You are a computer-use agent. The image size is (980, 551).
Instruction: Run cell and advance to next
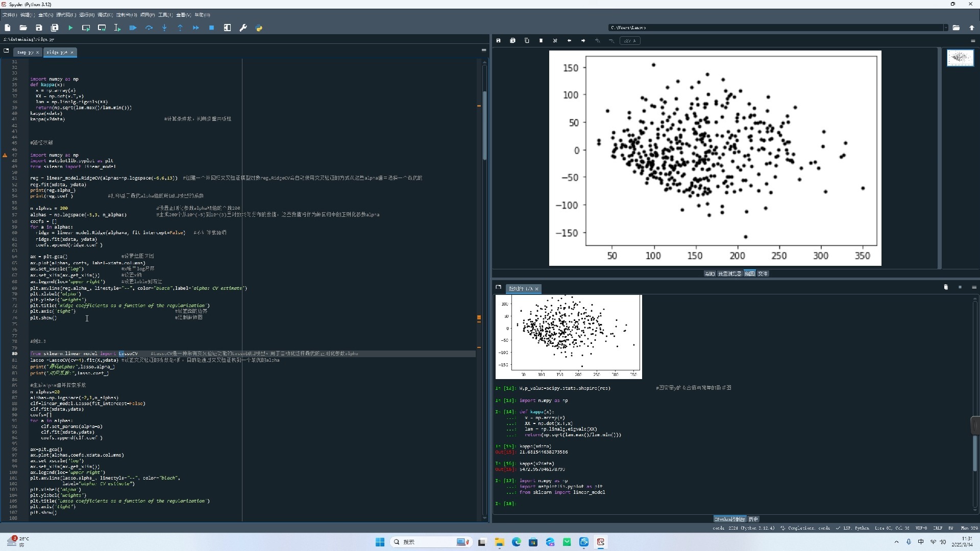click(x=102, y=28)
